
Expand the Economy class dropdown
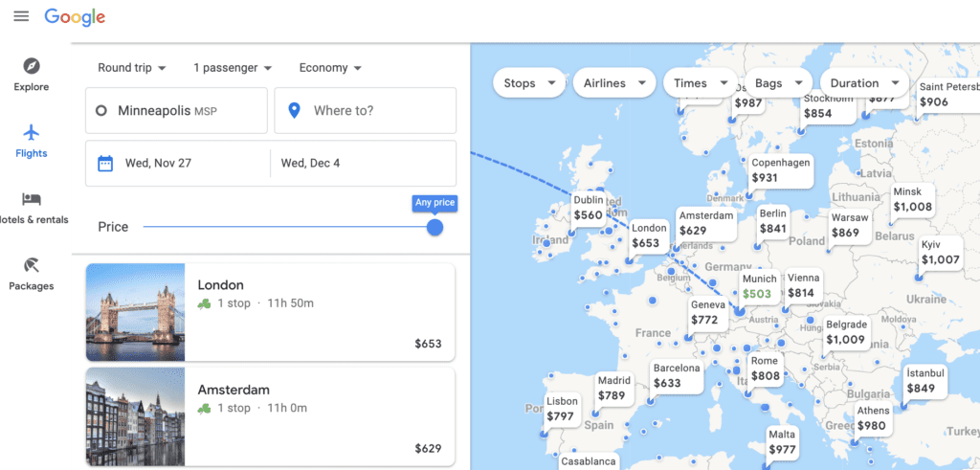click(330, 68)
